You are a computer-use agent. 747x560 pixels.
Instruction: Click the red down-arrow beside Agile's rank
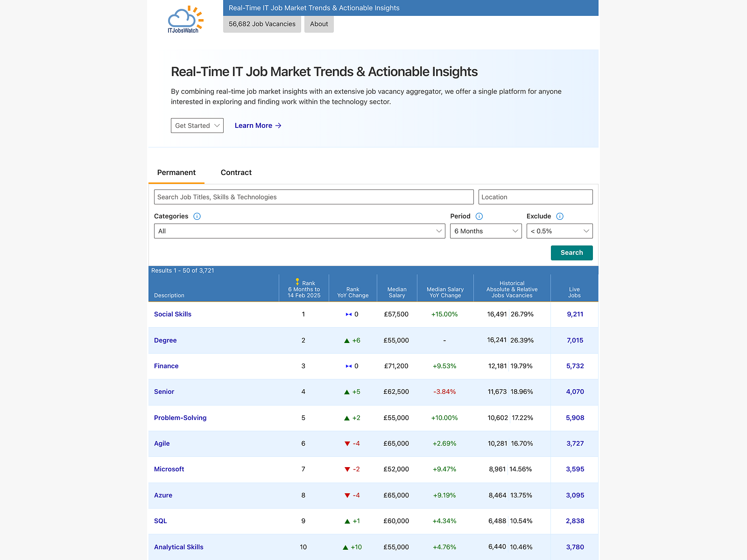(347, 443)
